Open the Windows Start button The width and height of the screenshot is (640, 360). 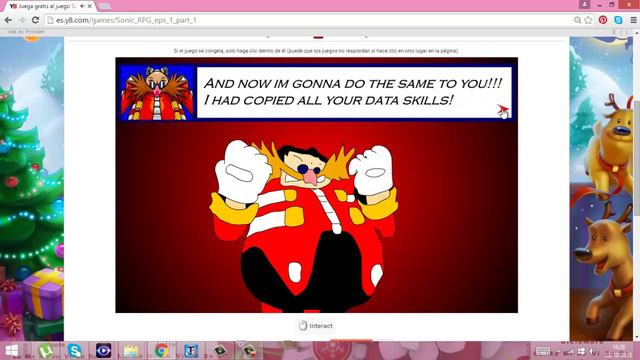[11, 351]
